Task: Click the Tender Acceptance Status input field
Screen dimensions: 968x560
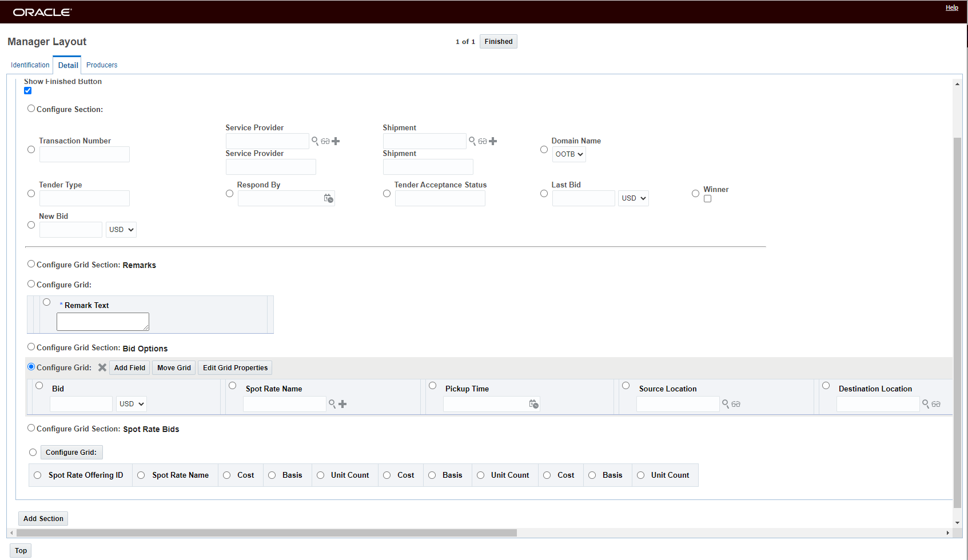Action: pyautogui.click(x=440, y=198)
